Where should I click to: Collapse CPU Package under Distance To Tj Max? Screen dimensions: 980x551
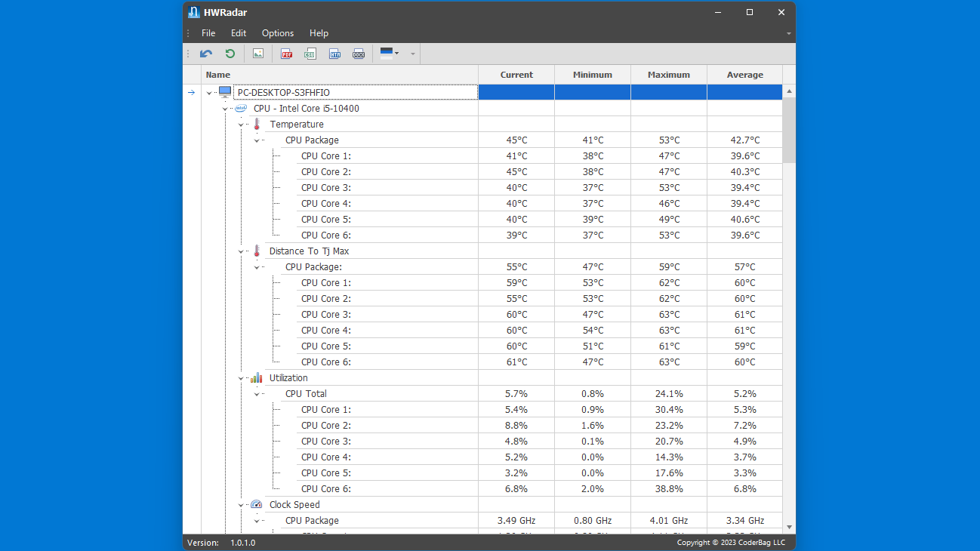point(257,267)
